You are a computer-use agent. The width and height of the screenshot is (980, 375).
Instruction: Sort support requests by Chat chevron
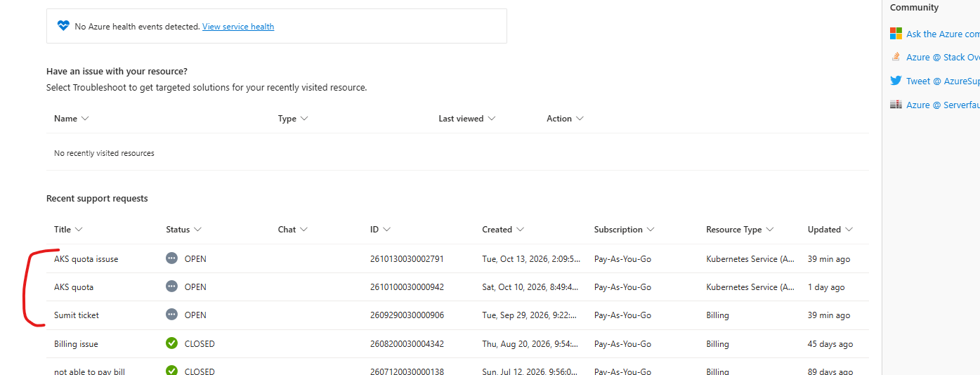(x=304, y=230)
